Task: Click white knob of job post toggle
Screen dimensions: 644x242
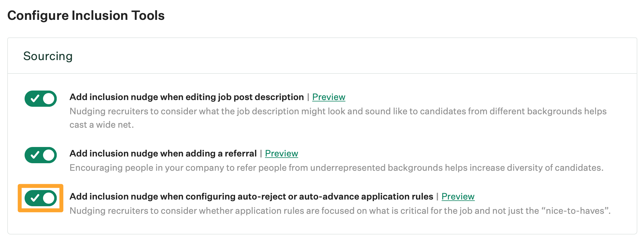Action: click(x=49, y=99)
